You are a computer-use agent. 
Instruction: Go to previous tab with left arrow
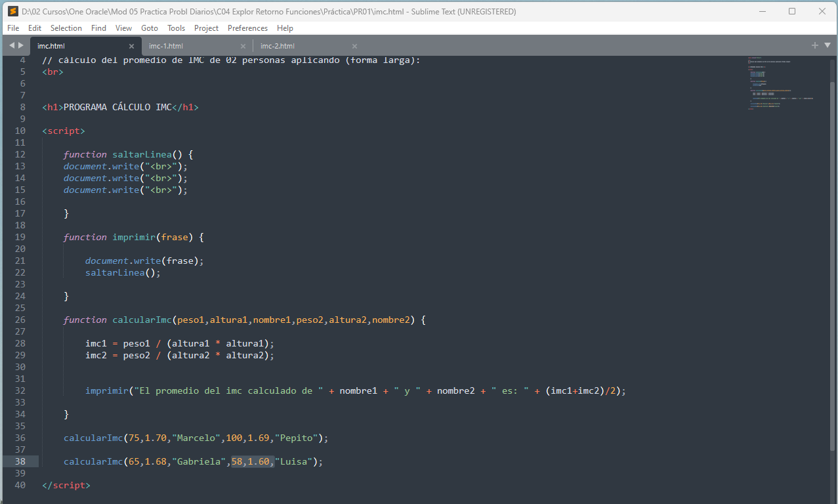point(12,45)
